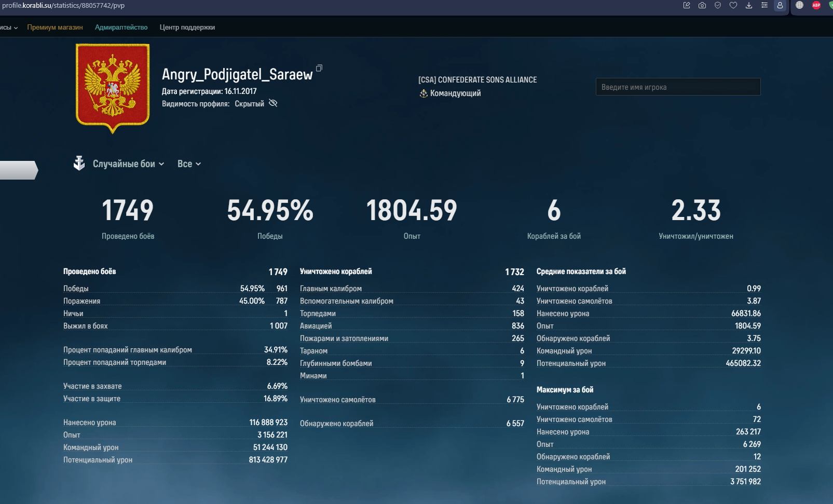Expand the Случайные бои battle type dropdown
Viewport: 833px width, 504px height.
128,164
